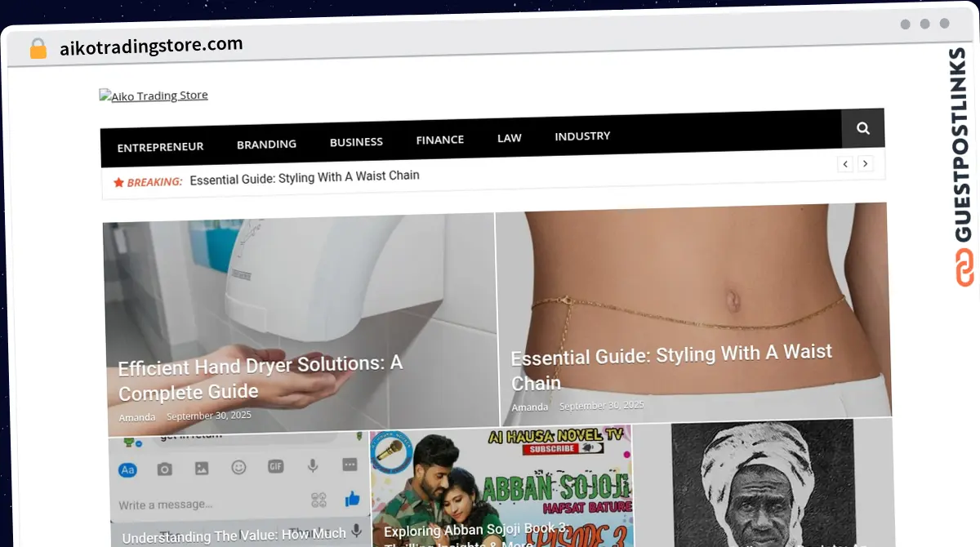Open the Law menu item
The height and width of the screenshot is (547, 980).
pos(509,138)
